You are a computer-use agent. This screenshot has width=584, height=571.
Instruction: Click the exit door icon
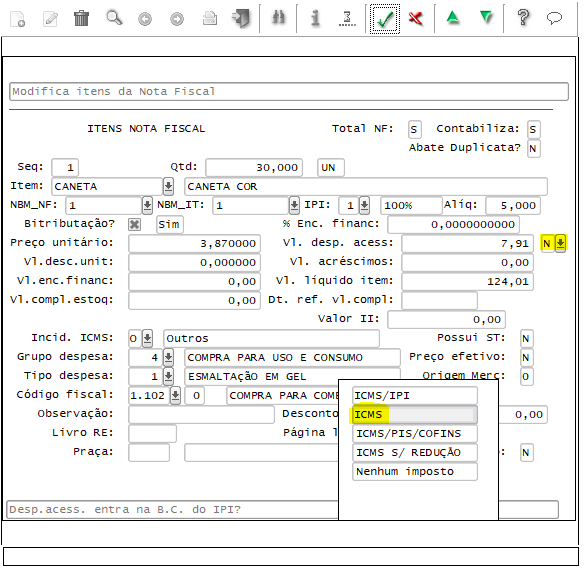(x=241, y=19)
